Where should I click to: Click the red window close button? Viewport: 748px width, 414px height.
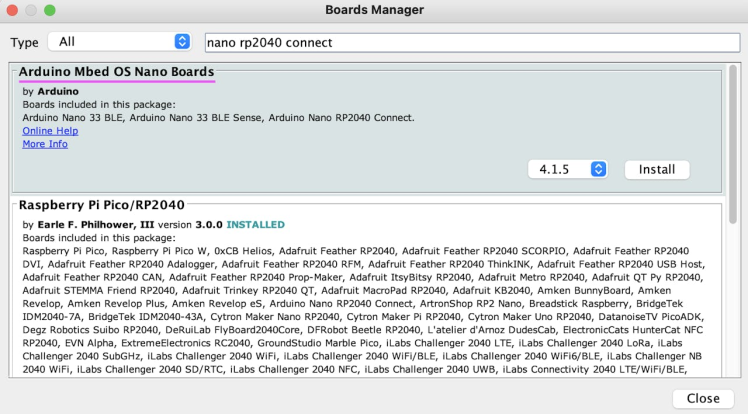[x=12, y=10]
